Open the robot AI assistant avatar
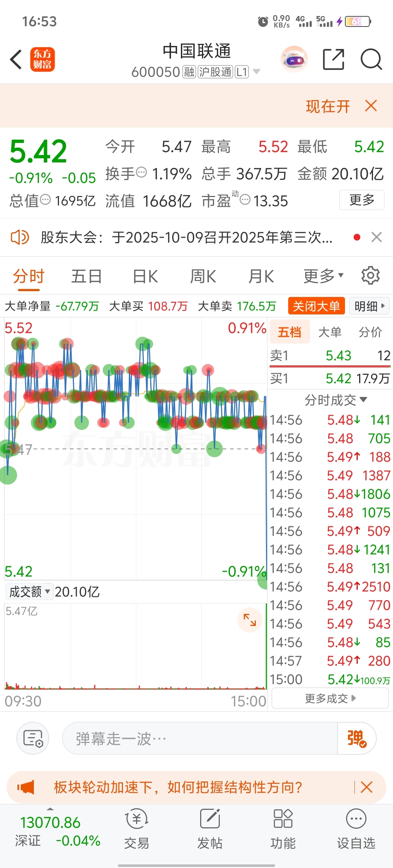Image resolution: width=393 pixels, height=868 pixels. pos(294,59)
